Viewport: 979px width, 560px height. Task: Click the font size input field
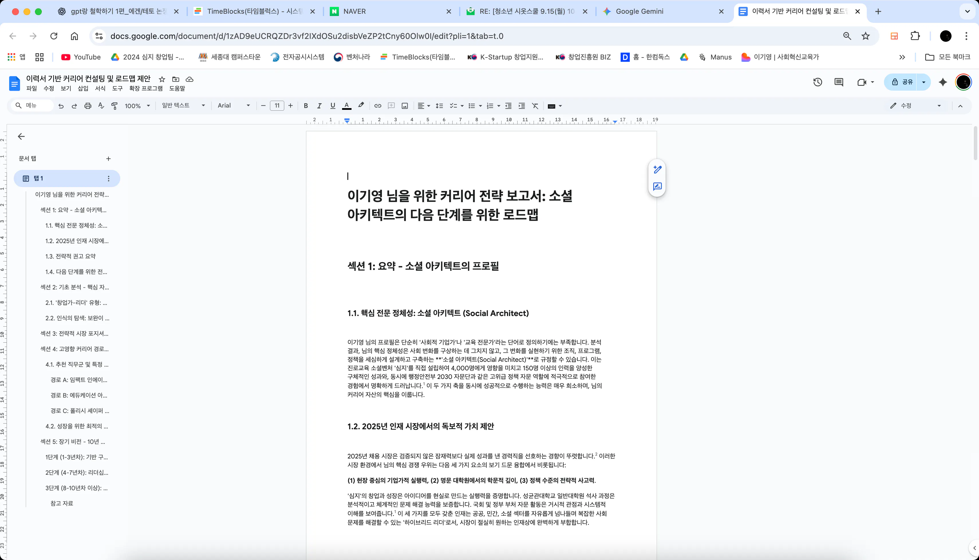(277, 106)
